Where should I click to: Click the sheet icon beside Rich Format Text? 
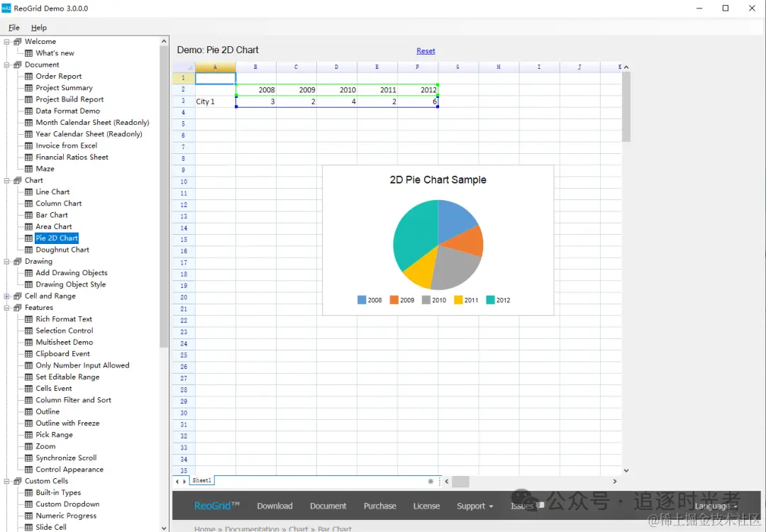click(x=29, y=319)
